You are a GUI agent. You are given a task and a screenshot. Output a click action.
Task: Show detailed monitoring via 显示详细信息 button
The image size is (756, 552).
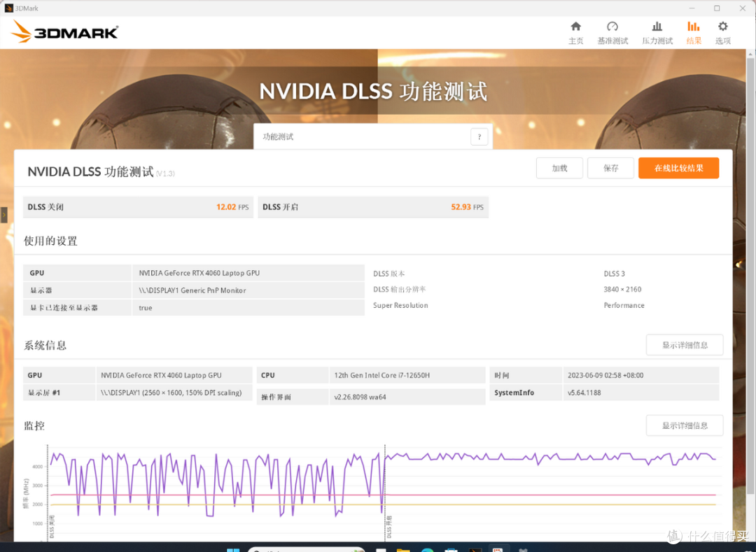pos(684,425)
